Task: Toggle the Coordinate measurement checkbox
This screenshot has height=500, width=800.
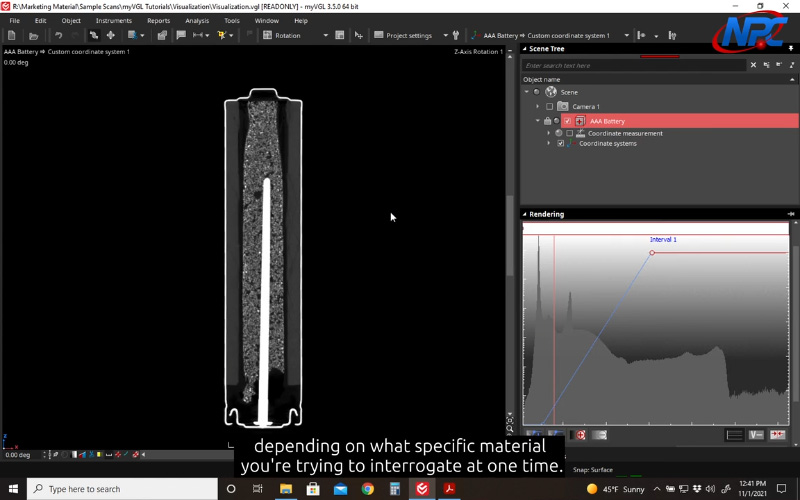Action: pos(569,133)
